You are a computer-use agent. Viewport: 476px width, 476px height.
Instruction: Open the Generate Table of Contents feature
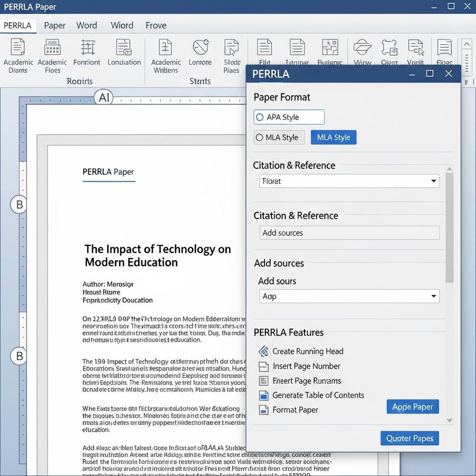click(x=264, y=395)
